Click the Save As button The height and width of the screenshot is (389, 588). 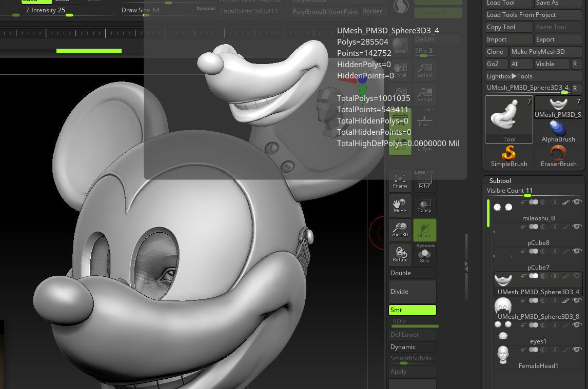coord(558,3)
